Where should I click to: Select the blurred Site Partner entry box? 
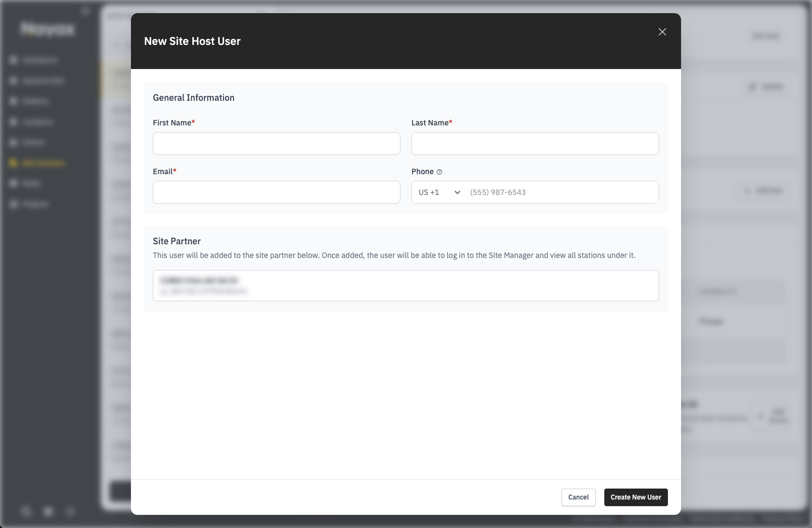[x=406, y=285]
